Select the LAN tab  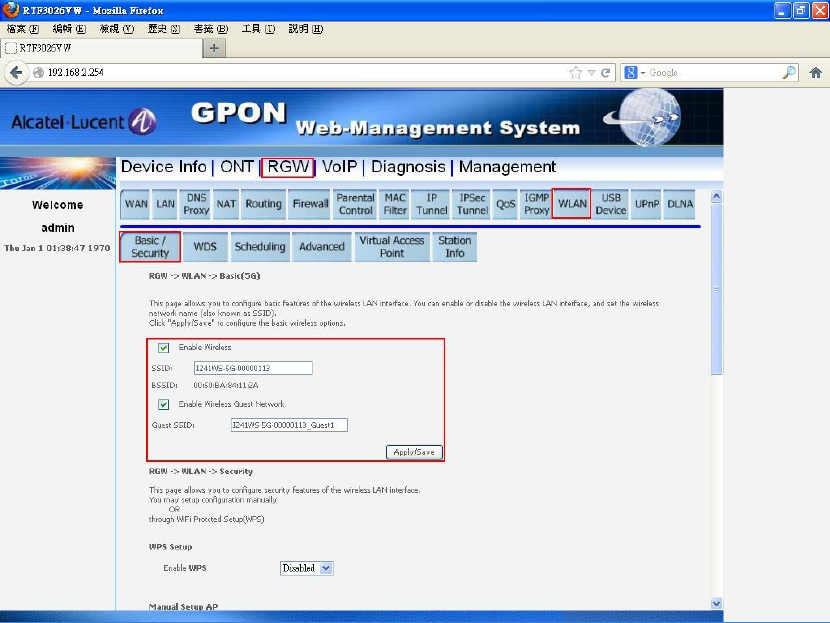[x=165, y=204]
